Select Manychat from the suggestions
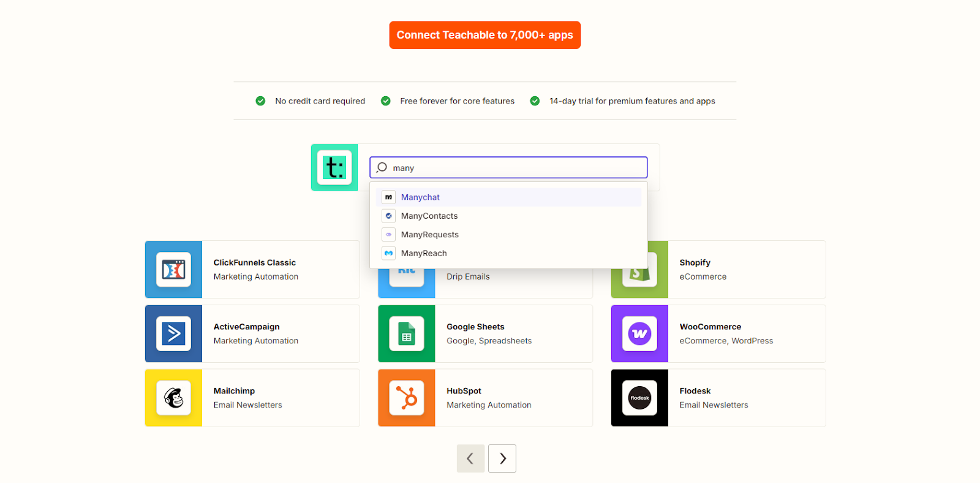 pyautogui.click(x=508, y=197)
